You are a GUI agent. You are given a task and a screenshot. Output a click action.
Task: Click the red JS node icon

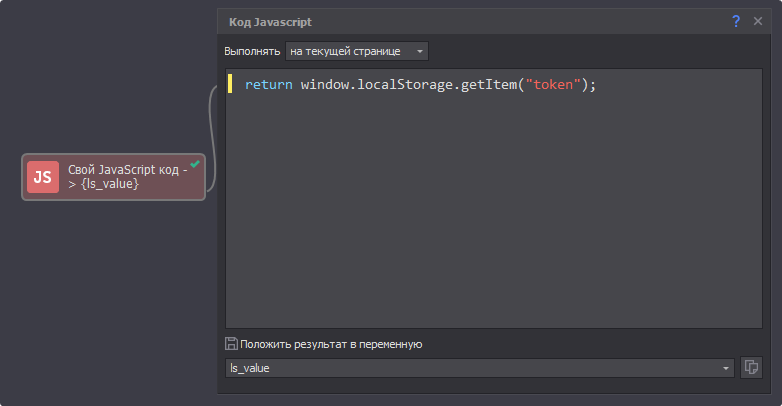(43, 177)
